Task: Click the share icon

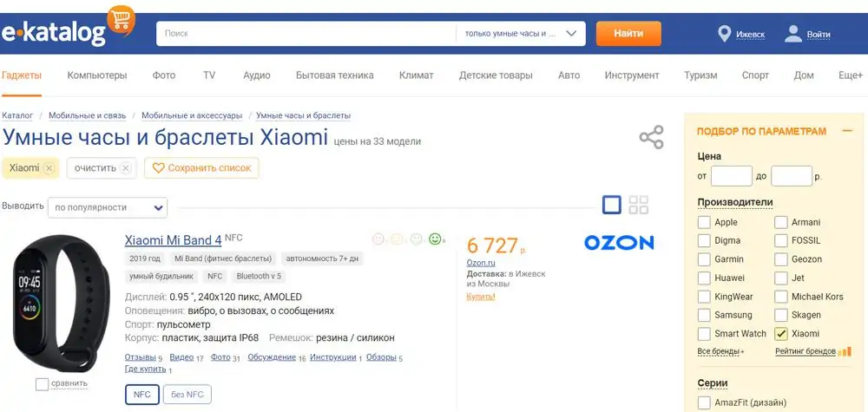Action: click(651, 137)
